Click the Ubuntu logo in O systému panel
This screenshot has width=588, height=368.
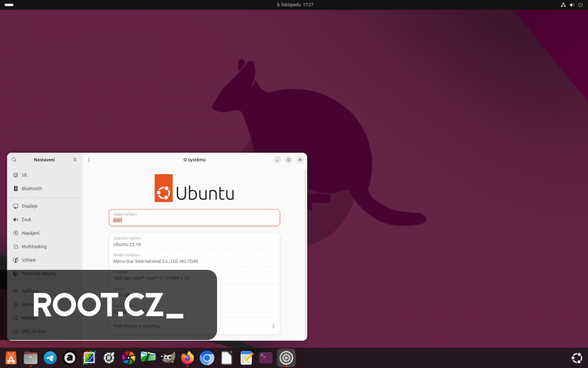click(x=195, y=188)
